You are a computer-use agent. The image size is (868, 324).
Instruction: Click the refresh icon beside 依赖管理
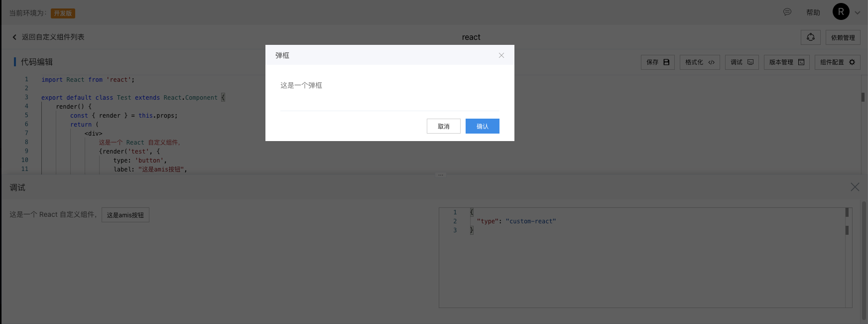(811, 37)
